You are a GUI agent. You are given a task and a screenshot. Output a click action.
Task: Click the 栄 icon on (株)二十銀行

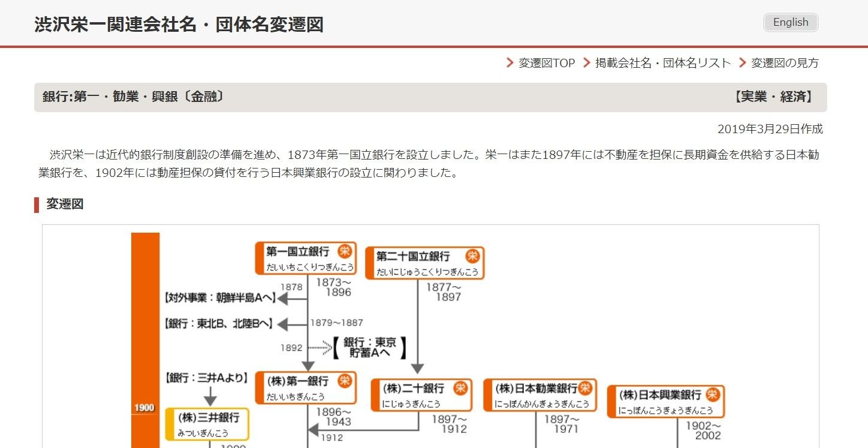pos(460,388)
